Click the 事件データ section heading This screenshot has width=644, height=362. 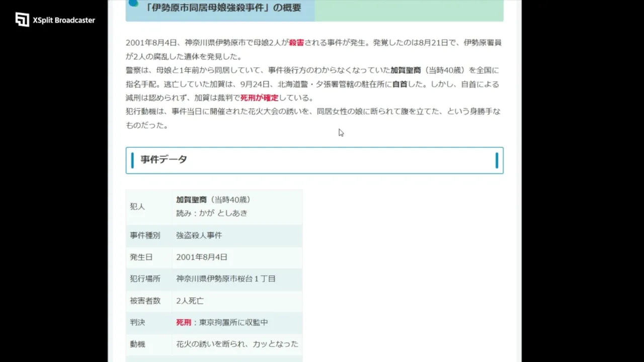164,159
